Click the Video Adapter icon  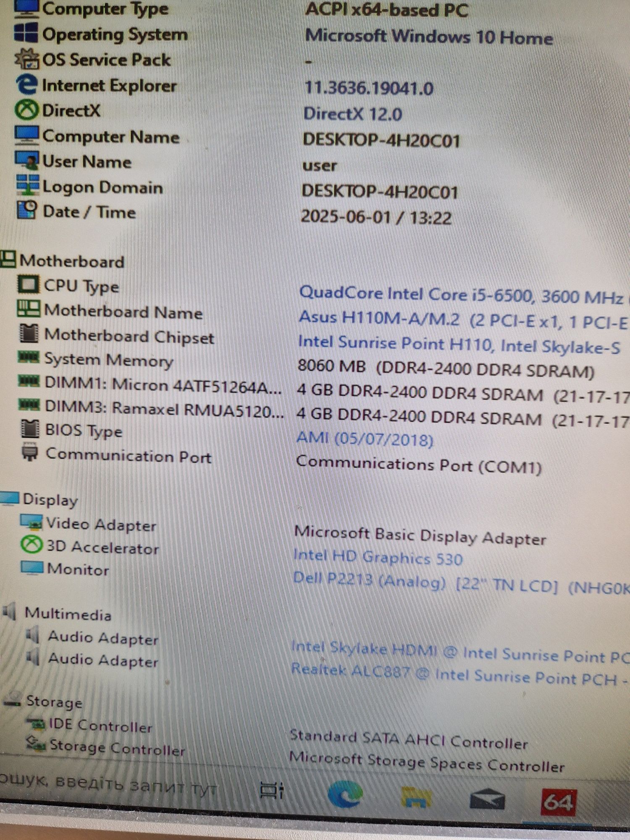31,522
